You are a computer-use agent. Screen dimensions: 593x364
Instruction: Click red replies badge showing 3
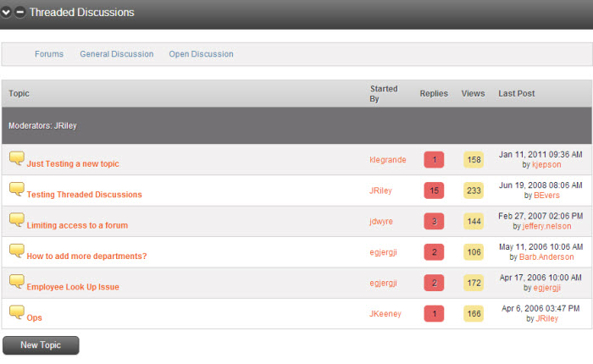coord(434,222)
